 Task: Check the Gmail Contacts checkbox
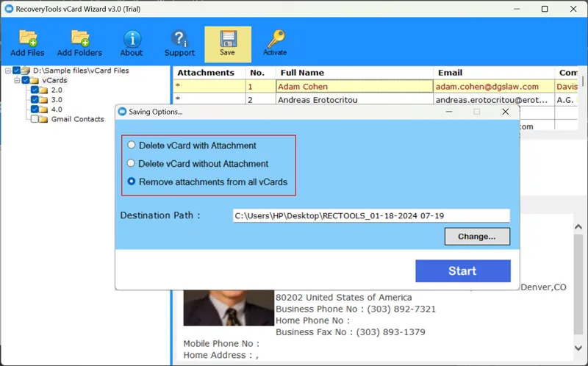[x=35, y=119]
